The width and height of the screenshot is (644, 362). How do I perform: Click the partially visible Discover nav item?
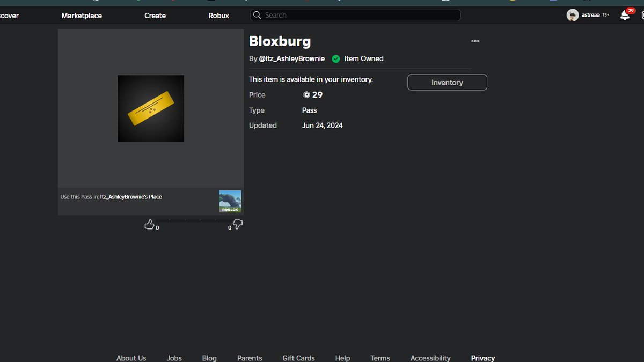[9, 16]
